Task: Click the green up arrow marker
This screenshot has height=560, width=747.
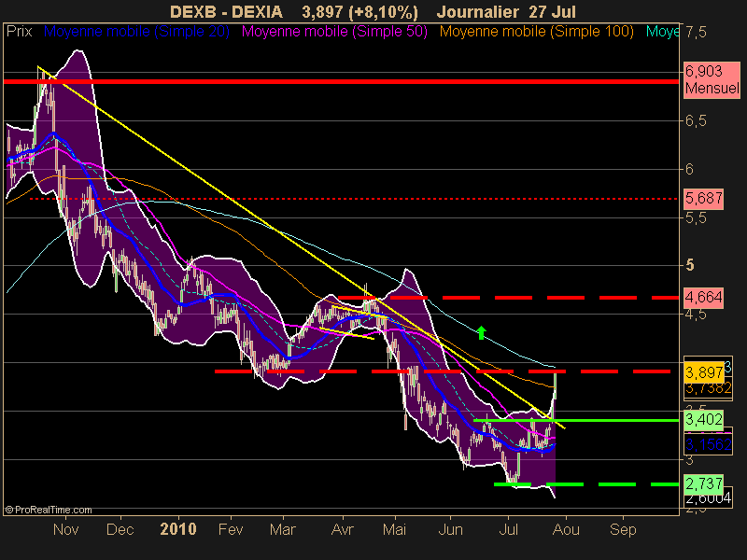Action: [481, 332]
